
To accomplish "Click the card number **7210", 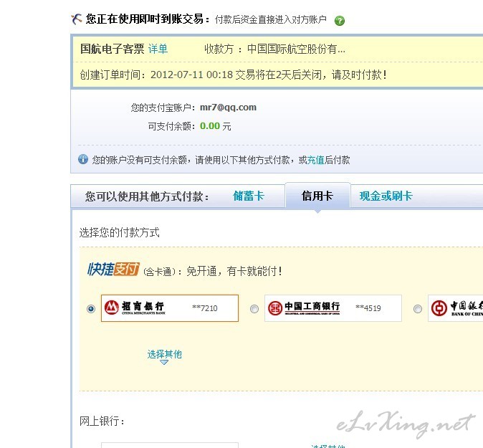I will click(205, 308).
